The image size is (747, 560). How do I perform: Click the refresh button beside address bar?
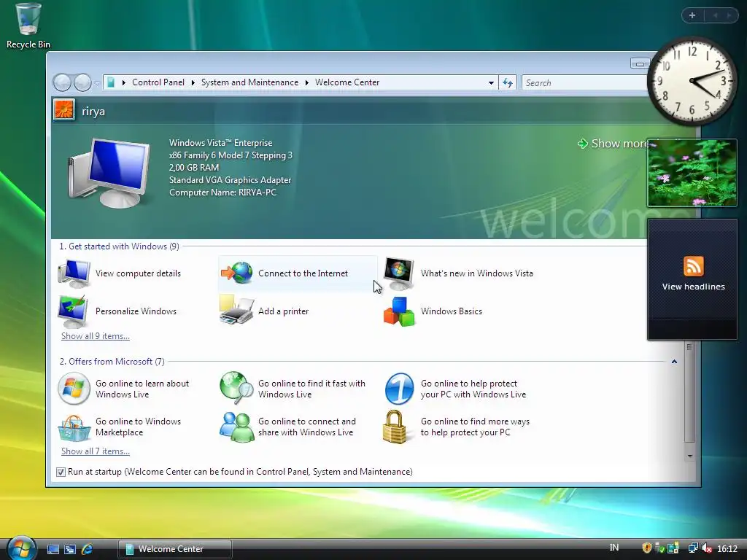(x=508, y=83)
